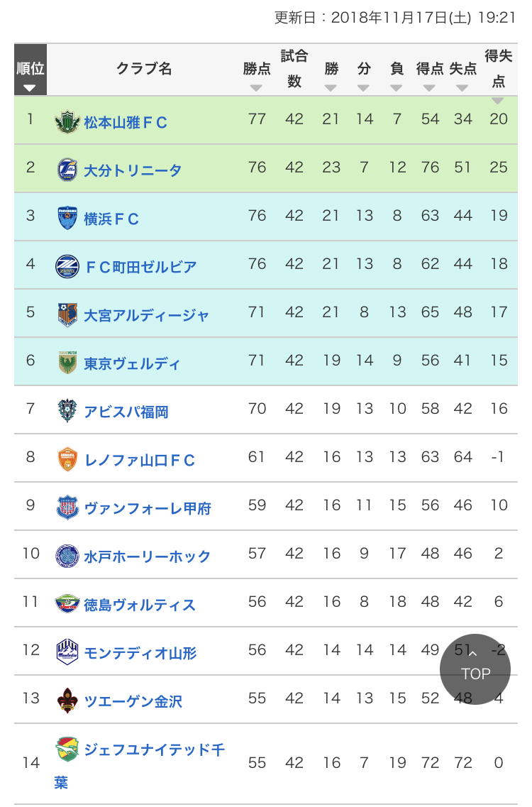The image size is (532, 807).
Task: Sort table by 順位 rank column
Action: pyautogui.click(x=30, y=88)
